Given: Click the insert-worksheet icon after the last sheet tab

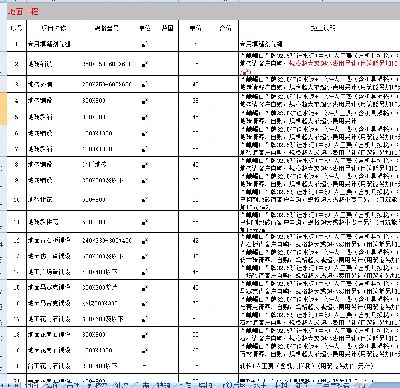Looking at the screenshot, I should [x=360, y=385].
